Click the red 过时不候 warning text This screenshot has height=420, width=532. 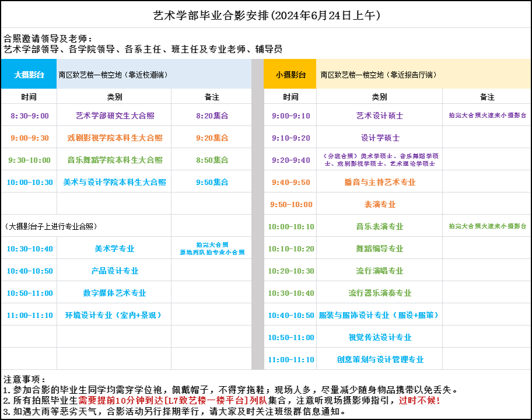pyautogui.click(x=419, y=401)
